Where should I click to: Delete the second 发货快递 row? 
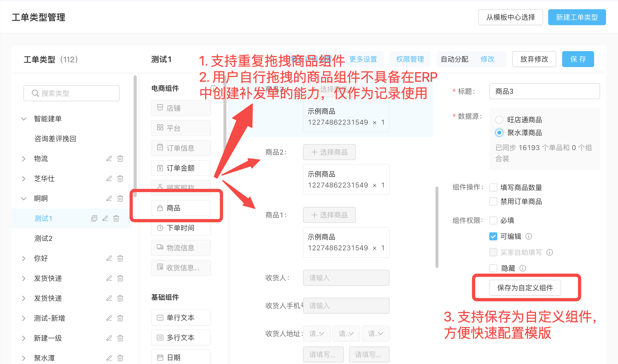pyautogui.click(x=120, y=298)
